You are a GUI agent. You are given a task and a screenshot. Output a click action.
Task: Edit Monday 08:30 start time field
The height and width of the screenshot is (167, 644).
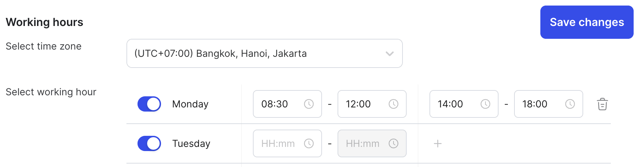pos(287,104)
